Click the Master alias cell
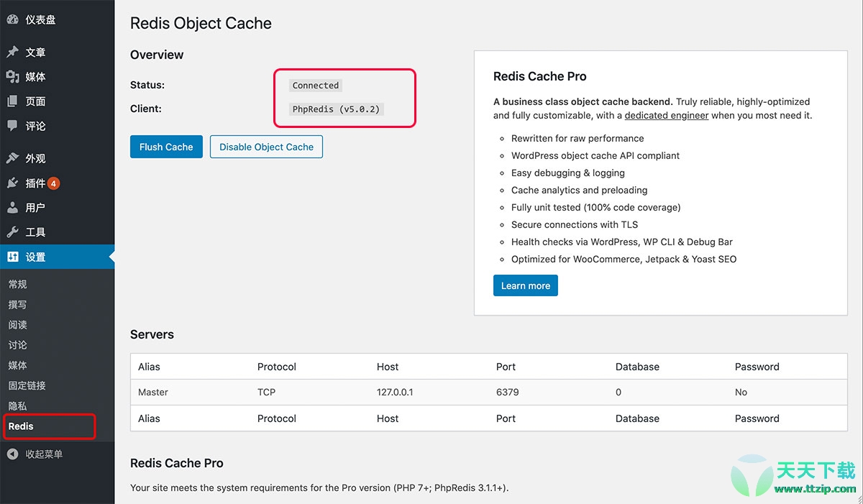This screenshot has height=504, width=863. [153, 393]
